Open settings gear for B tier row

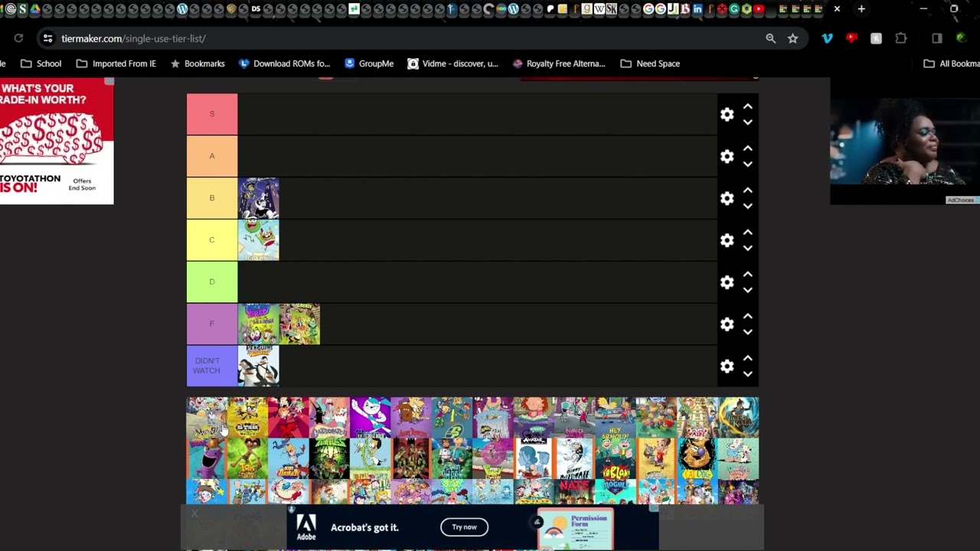click(727, 198)
